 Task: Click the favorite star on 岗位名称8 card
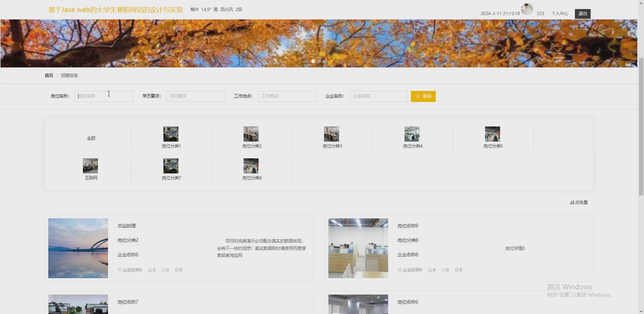pos(444,270)
